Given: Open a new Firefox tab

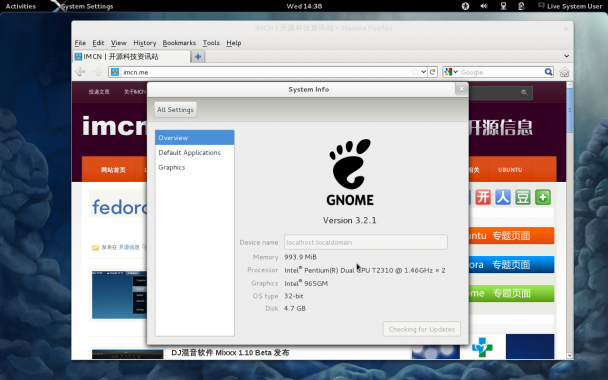Looking at the screenshot, I should 198,57.
